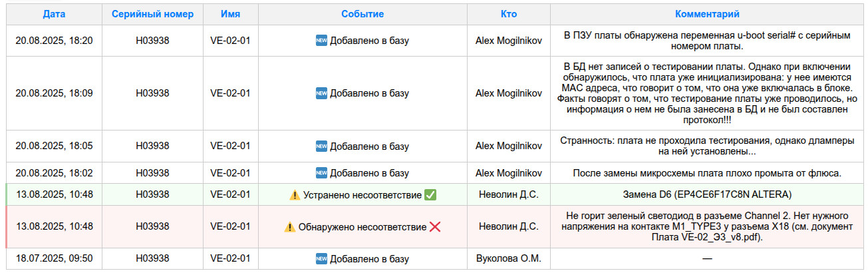The width and height of the screenshot is (868, 275).
Task: Click NEW icon in the 18:05 row
Action: 321,146
